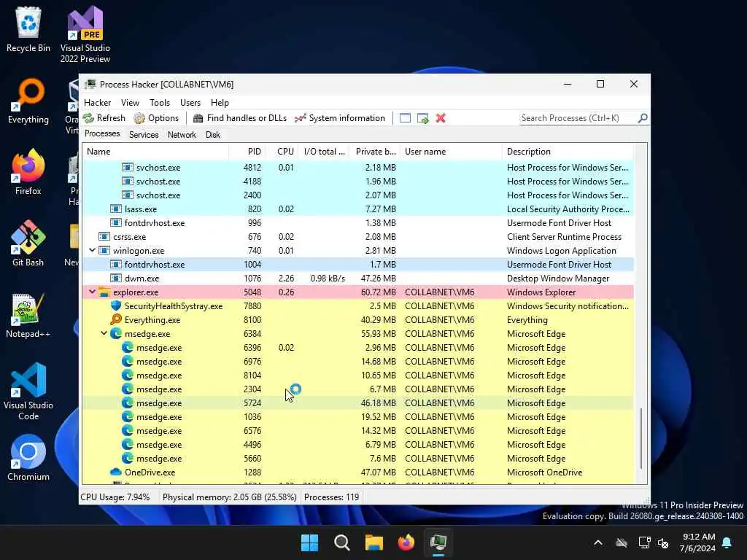Click Processes: 119 in status bar

point(332,497)
